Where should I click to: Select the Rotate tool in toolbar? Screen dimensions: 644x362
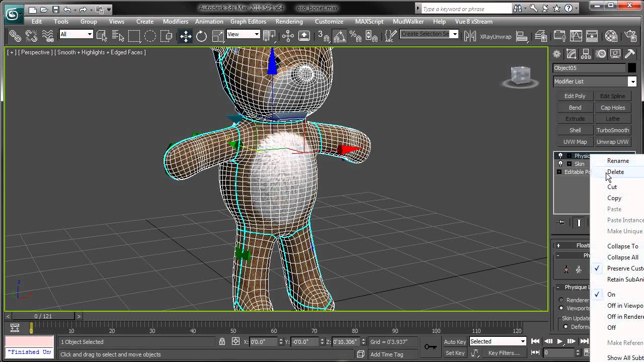pyautogui.click(x=201, y=36)
